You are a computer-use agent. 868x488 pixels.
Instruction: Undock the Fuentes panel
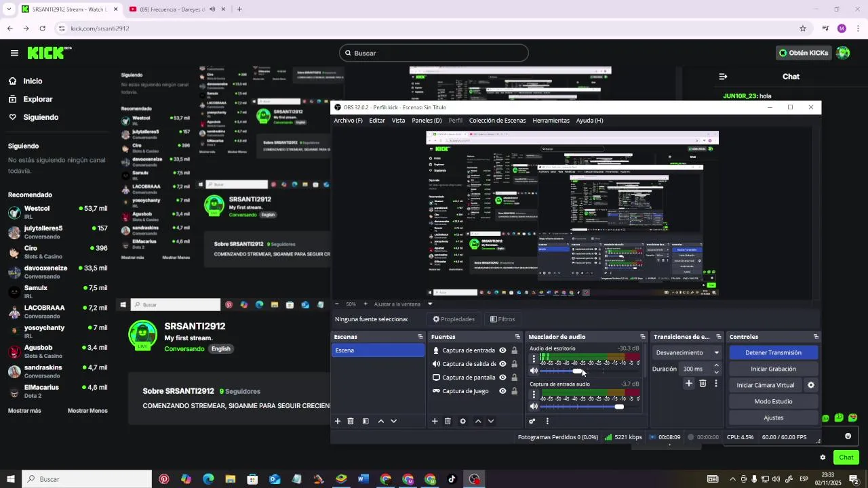tap(517, 337)
